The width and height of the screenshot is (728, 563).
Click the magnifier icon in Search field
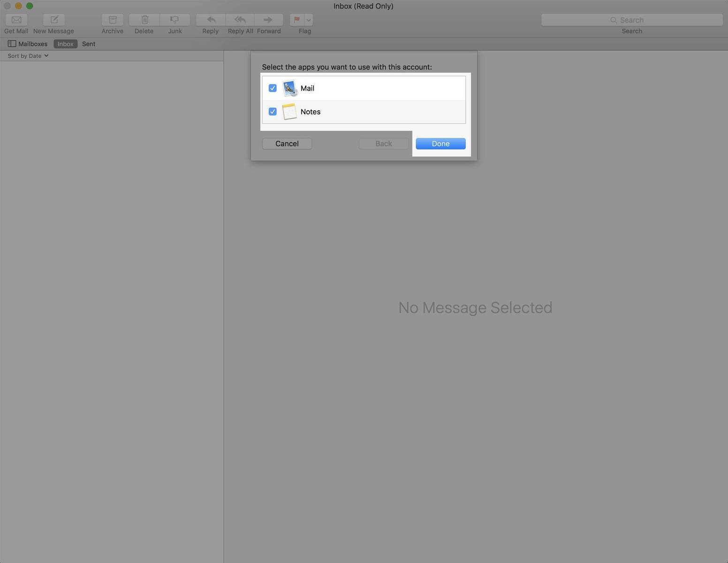614,20
